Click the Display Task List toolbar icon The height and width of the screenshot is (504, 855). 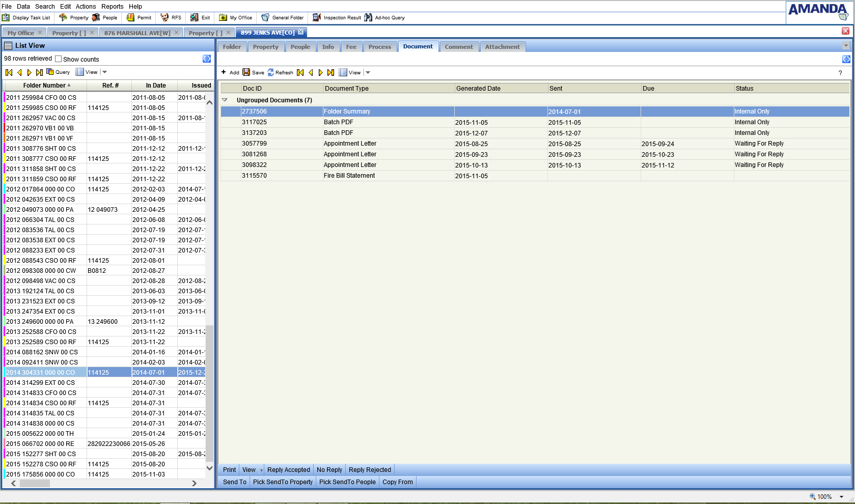(6, 18)
